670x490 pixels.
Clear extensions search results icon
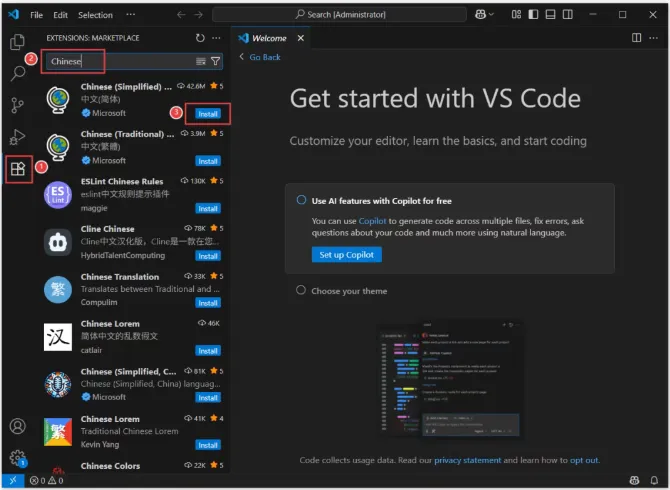201,61
